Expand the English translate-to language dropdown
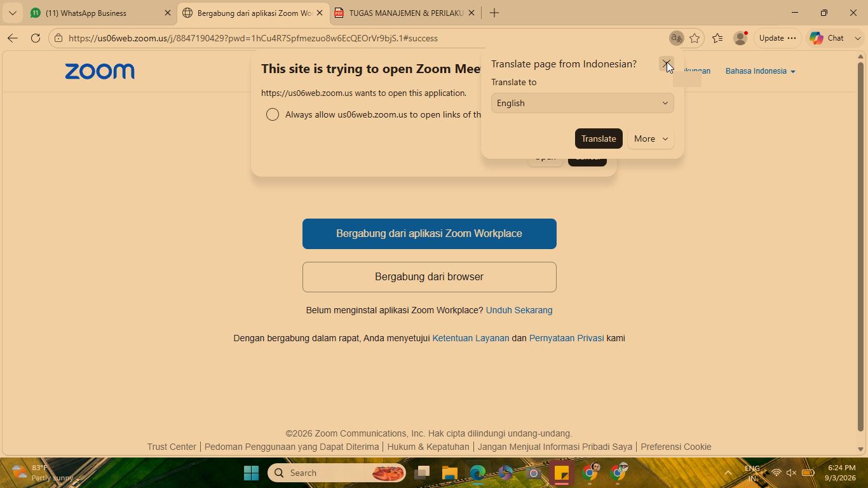868x488 pixels. pos(583,103)
